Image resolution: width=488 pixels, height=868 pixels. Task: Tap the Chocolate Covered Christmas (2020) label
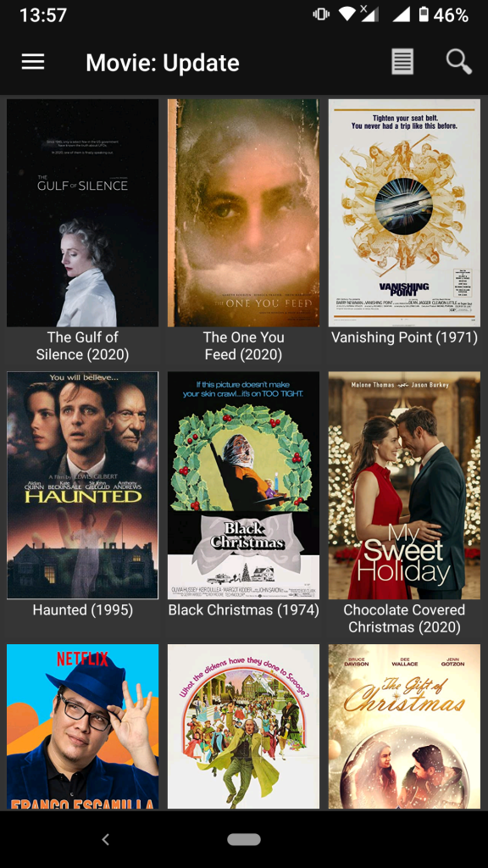pos(404,618)
